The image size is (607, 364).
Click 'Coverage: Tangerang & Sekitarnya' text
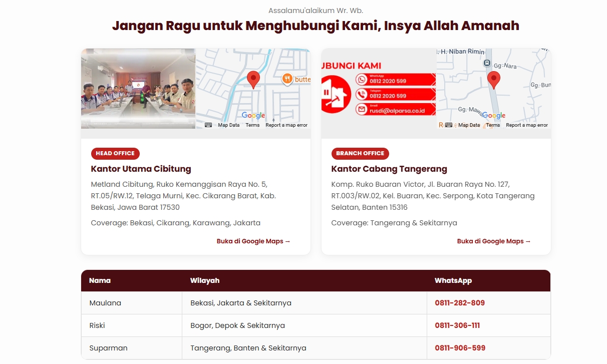[x=394, y=223]
